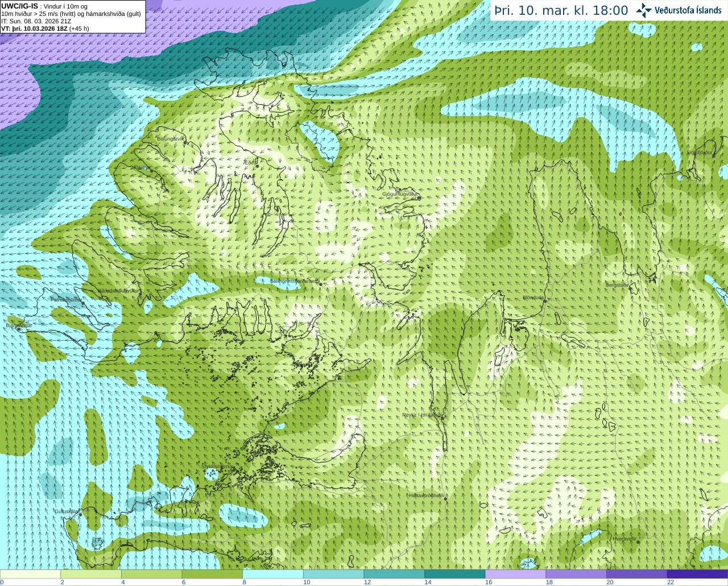The image size is (728, 586).
Task: Click the Siglufjörður station label
Action: (700, 152)
